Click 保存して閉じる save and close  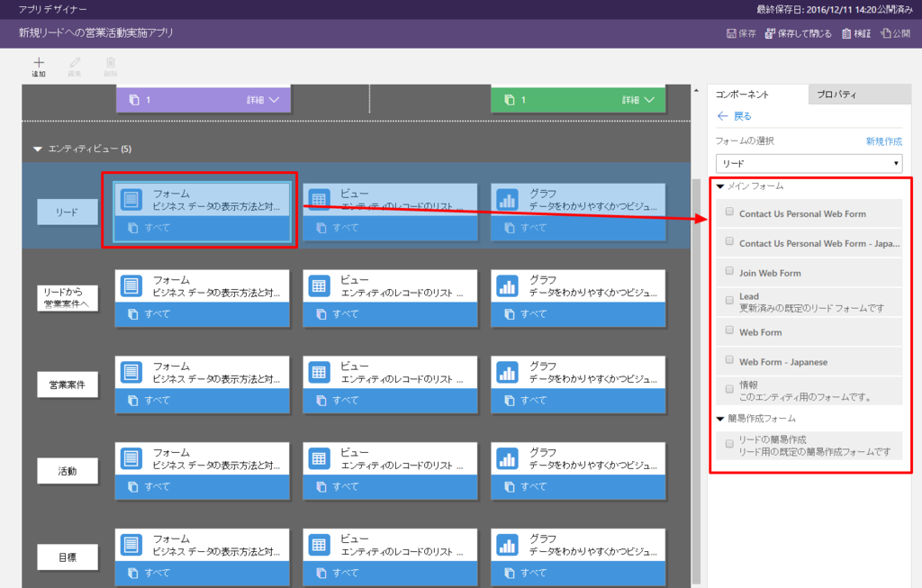pos(798,33)
